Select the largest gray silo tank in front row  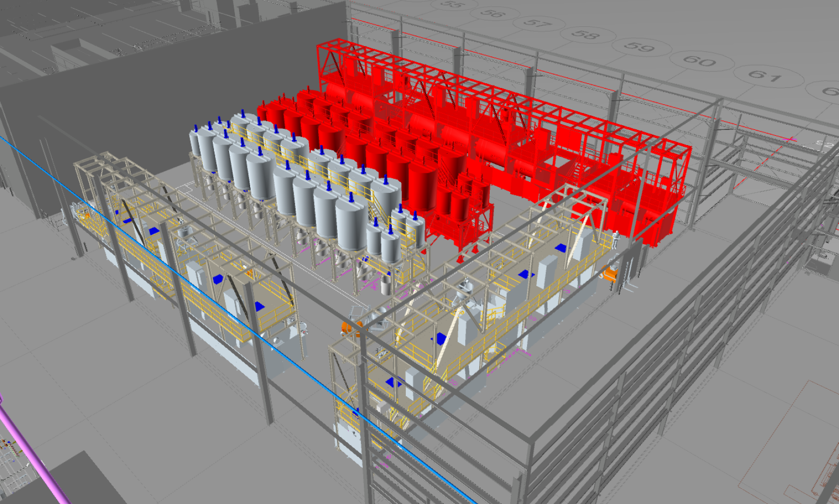(350, 225)
